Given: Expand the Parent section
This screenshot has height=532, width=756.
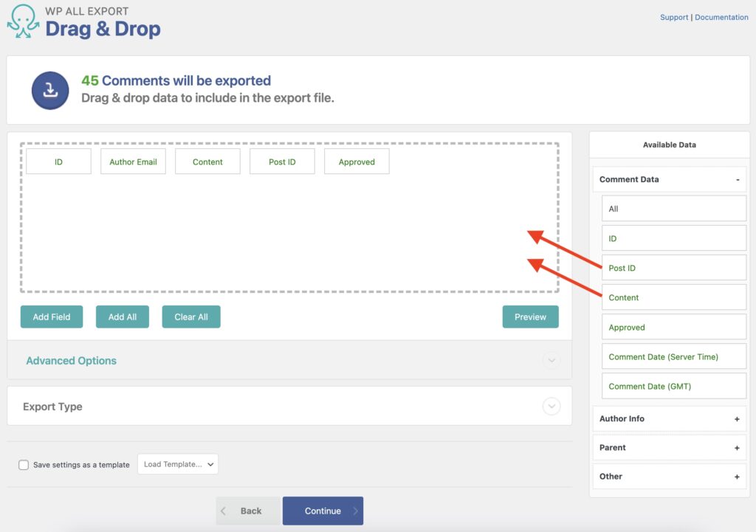Looking at the screenshot, I should click(x=737, y=447).
